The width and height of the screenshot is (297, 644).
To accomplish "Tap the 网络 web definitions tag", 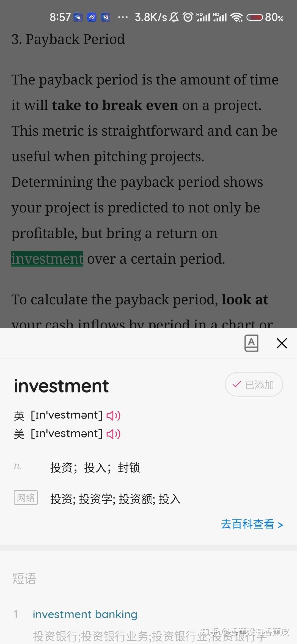I will pos(26,498).
